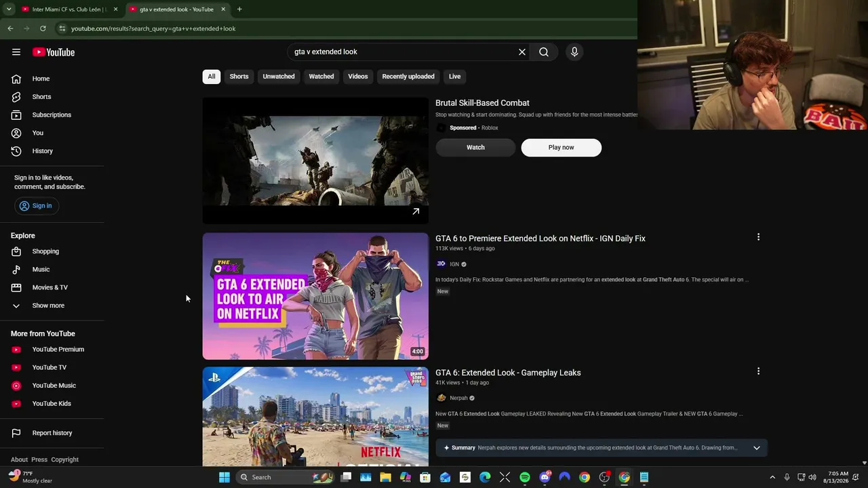Select the All filter chip
This screenshot has height=488, width=868.
click(212, 77)
